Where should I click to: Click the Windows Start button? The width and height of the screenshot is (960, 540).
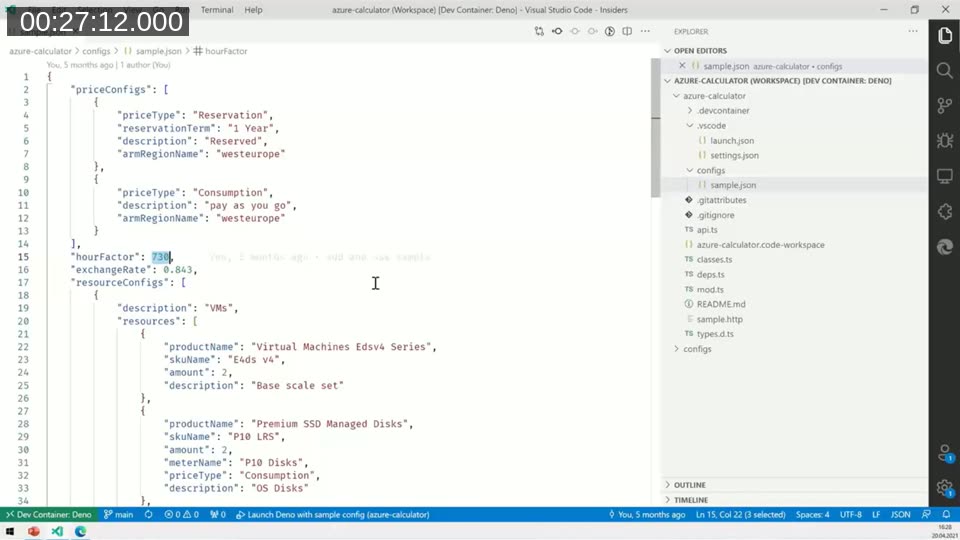coord(10,531)
